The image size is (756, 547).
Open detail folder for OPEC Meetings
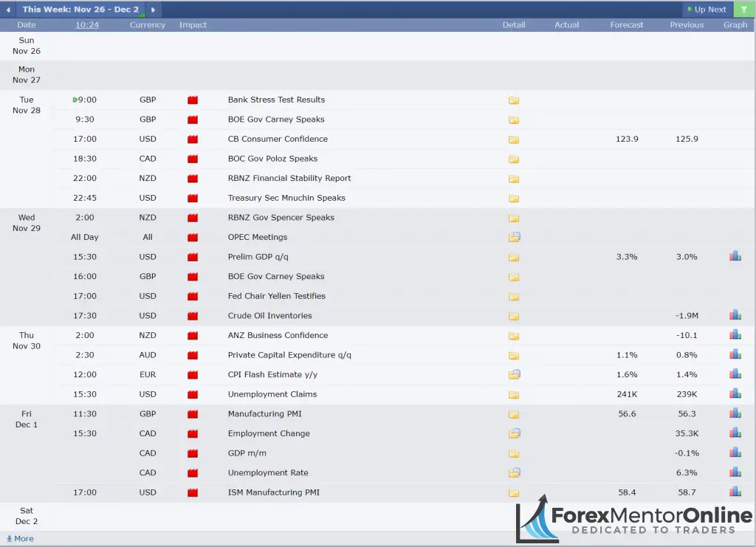click(x=514, y=238)
